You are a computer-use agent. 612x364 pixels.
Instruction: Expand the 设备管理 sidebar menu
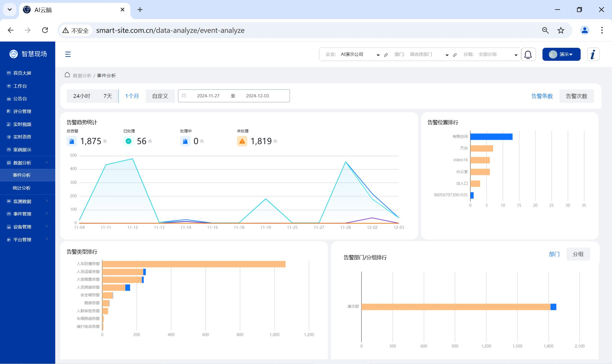tap(27, 227)
